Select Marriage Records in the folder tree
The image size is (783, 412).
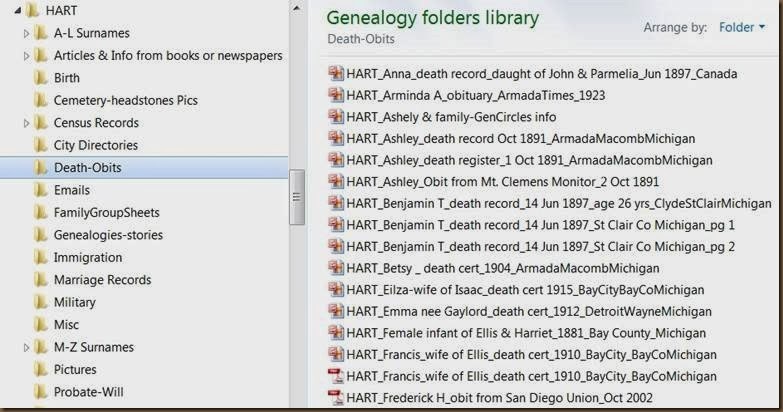102,280
